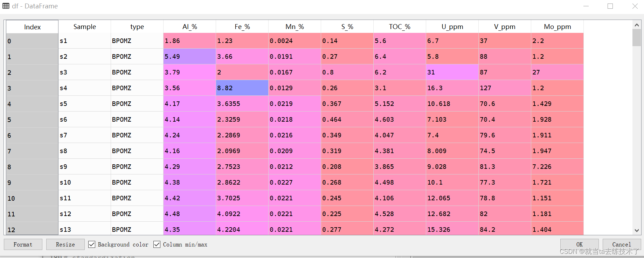Select sample cell s1
The height and width of the screenshot is (258, 644).
(x=85, y=41)
